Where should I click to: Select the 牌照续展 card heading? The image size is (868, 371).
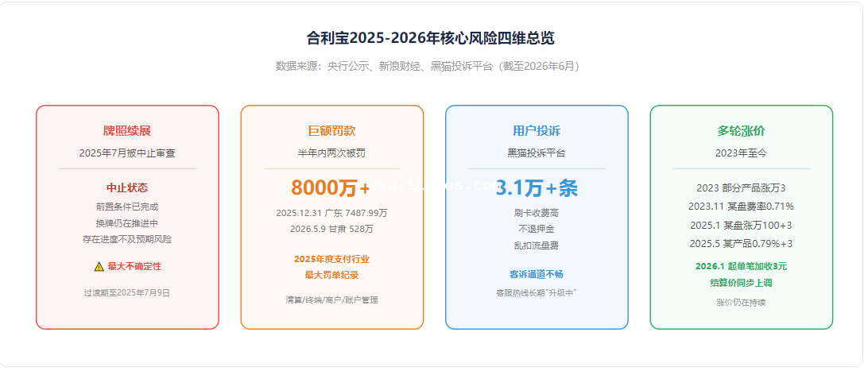click(127, 131)
